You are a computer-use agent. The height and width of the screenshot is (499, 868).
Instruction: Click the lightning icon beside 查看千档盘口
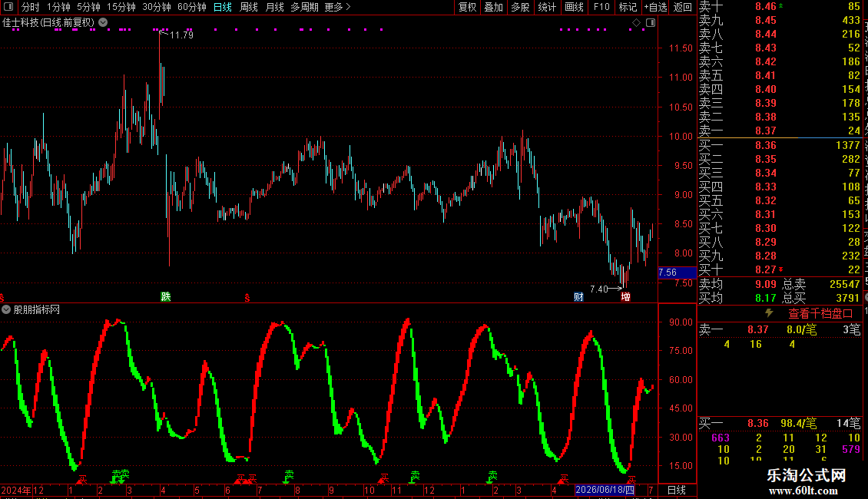[769, 313]
